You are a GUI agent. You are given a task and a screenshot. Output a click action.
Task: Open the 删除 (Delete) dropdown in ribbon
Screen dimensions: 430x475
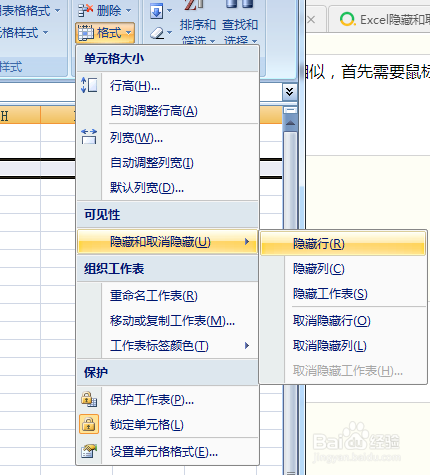[x=105, y=11]
